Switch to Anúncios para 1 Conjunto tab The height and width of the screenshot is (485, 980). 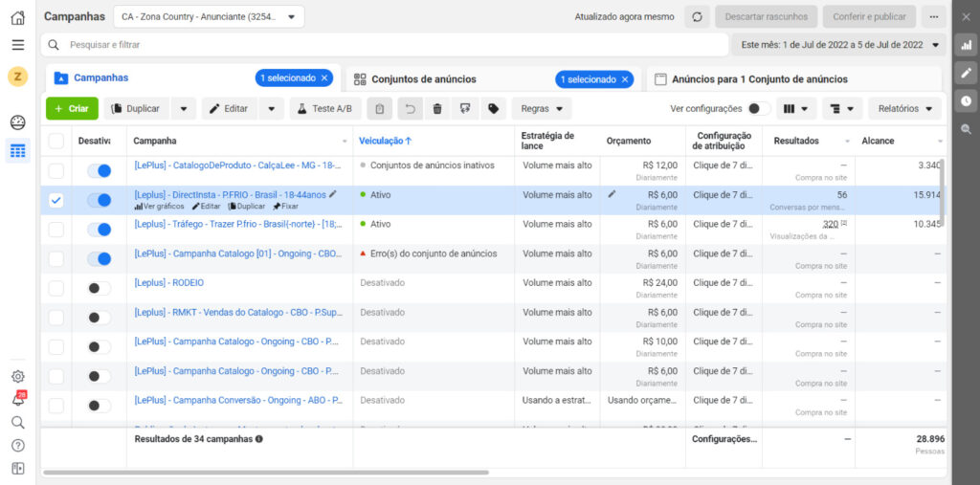(x=759, y=79)
